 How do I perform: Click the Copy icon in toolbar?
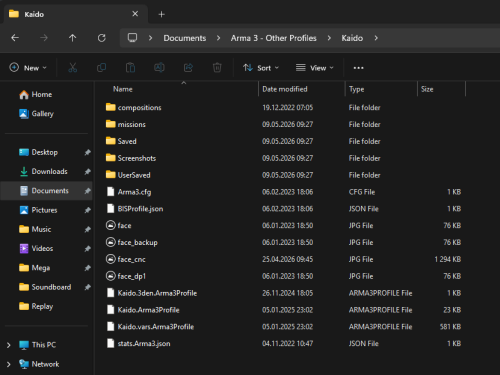pos(101,68)
